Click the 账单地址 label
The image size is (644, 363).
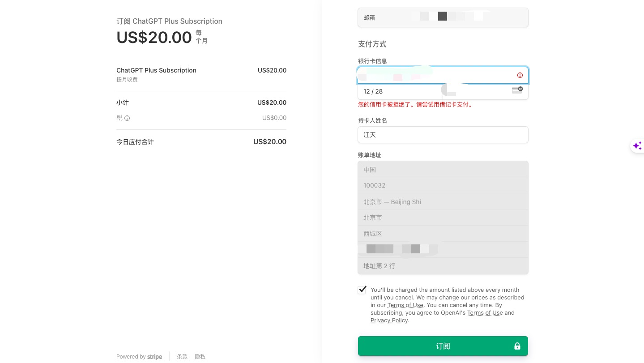(x=370, y=155)
